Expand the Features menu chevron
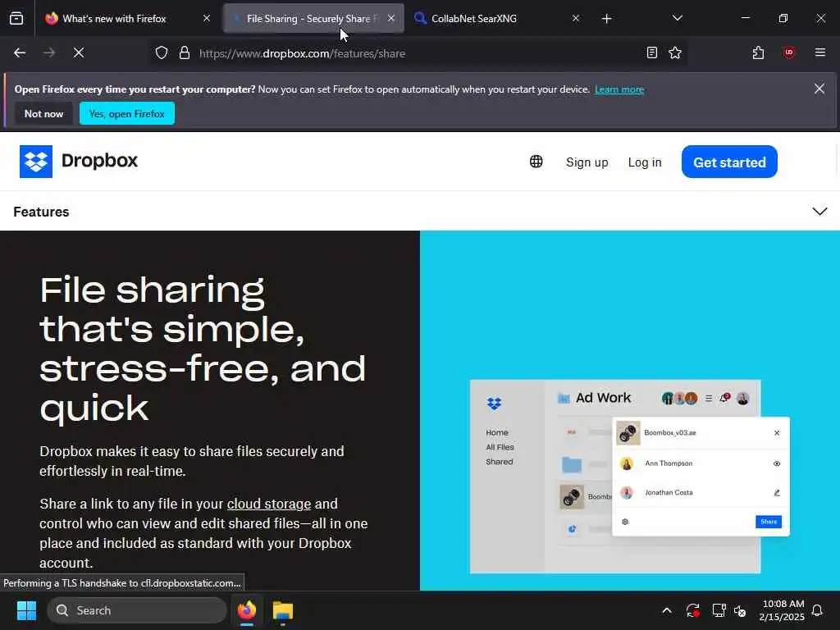This screenshot has width=840, height=630. 819,212
